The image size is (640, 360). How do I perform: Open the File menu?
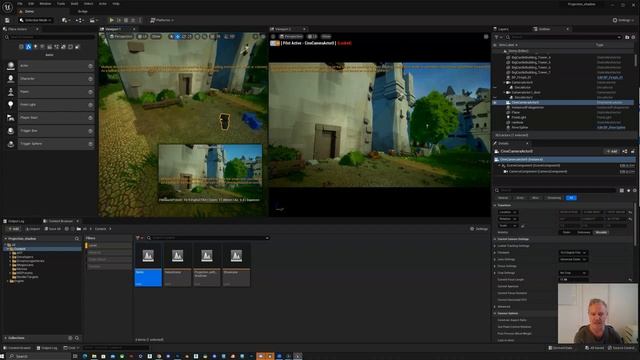(20, 4)
